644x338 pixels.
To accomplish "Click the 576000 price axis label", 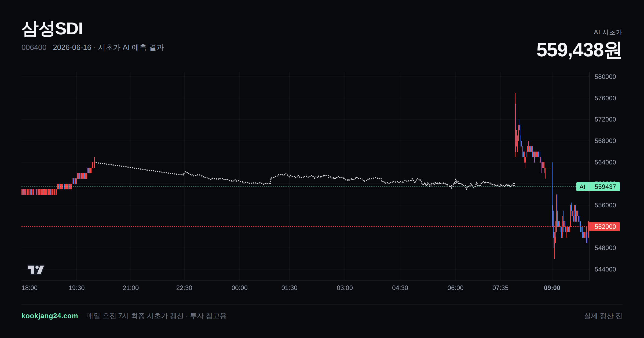I will [605, 98].
